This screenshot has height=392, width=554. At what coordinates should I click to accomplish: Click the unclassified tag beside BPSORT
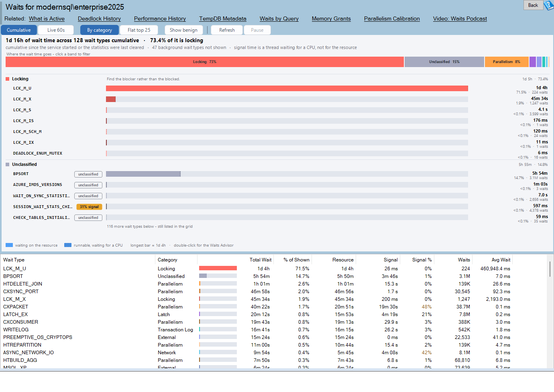point(88,174)
